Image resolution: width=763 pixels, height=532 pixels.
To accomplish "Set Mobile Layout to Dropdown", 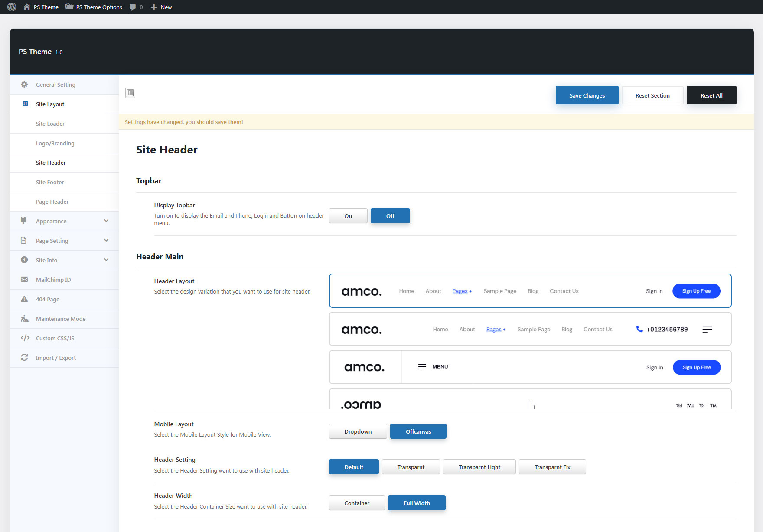I will pos(358,431).
